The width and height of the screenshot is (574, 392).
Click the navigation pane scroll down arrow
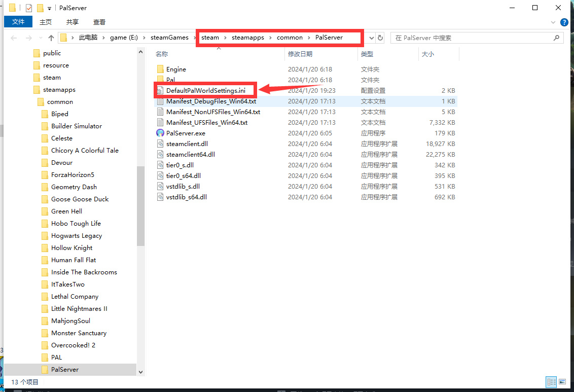pyautogui.click(x=141, y=372)
